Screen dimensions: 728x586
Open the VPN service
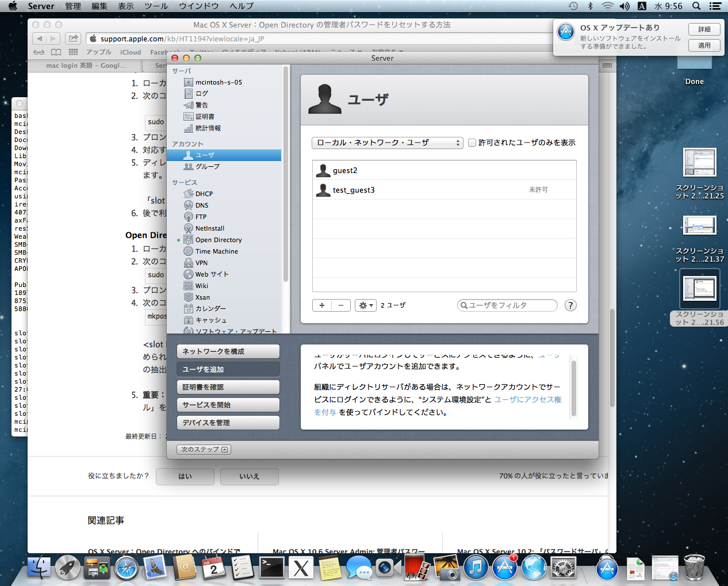196,263
